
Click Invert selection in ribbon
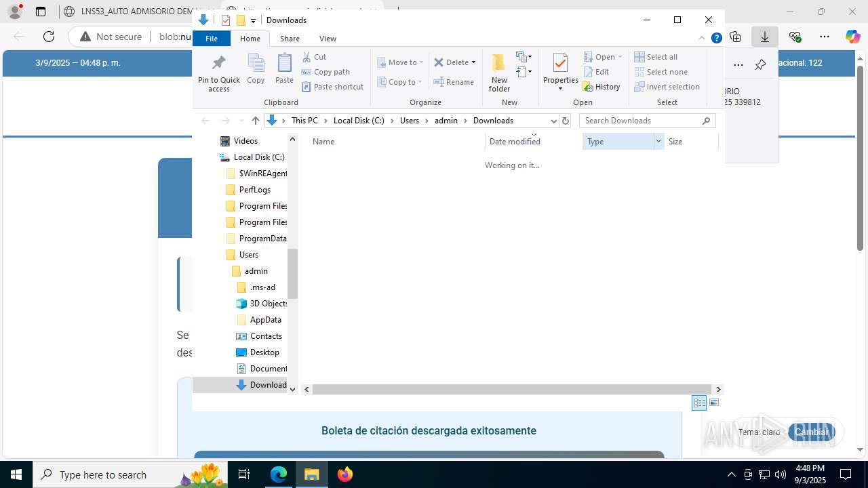[x=667, y=87]
